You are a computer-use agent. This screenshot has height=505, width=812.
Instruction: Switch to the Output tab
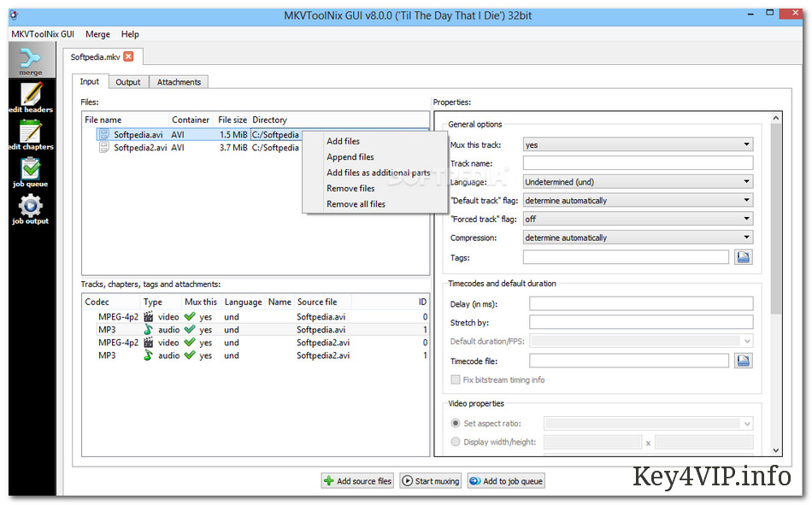coord(128,82)
